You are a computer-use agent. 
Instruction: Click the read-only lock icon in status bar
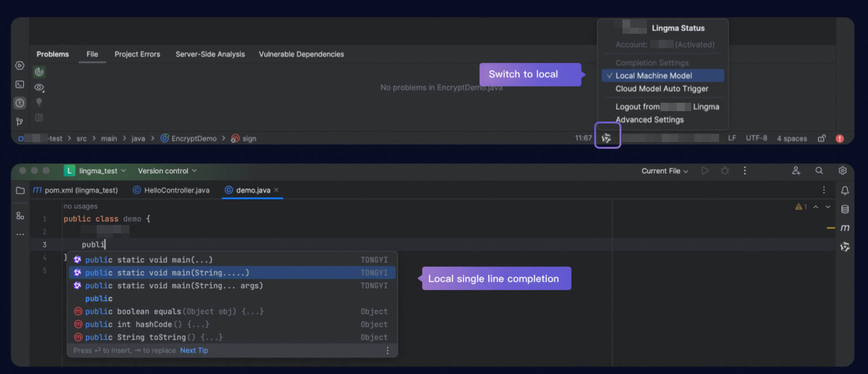[x=822, y=138]
